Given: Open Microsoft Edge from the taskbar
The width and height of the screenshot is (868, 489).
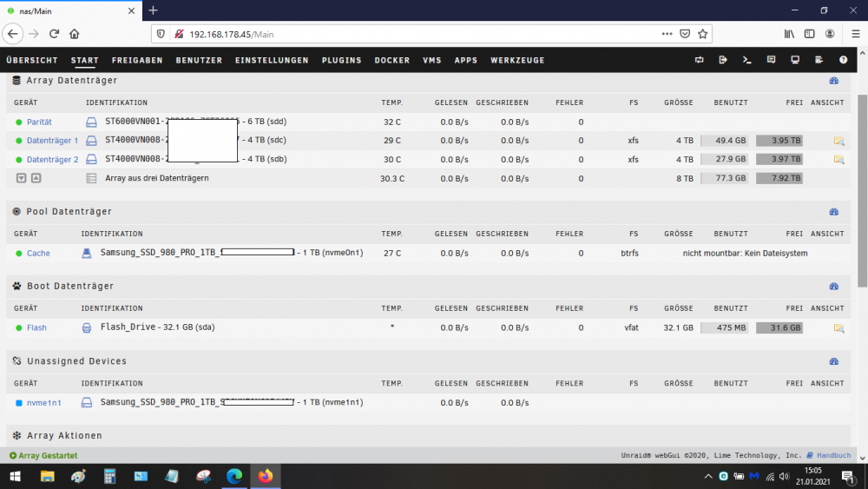Looking at the screenshot, I should pyautogui.click(x=234, y=476).
